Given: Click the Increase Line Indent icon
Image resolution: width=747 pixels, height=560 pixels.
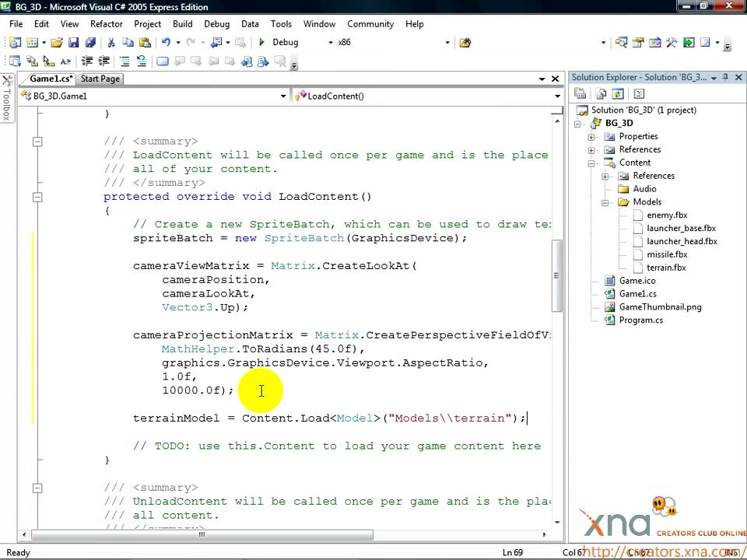Looking at the screenshot, I should [103, 61].
